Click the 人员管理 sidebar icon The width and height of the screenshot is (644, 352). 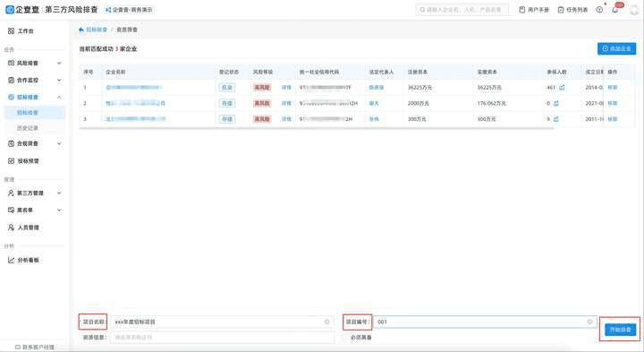(x=11, y=228)
